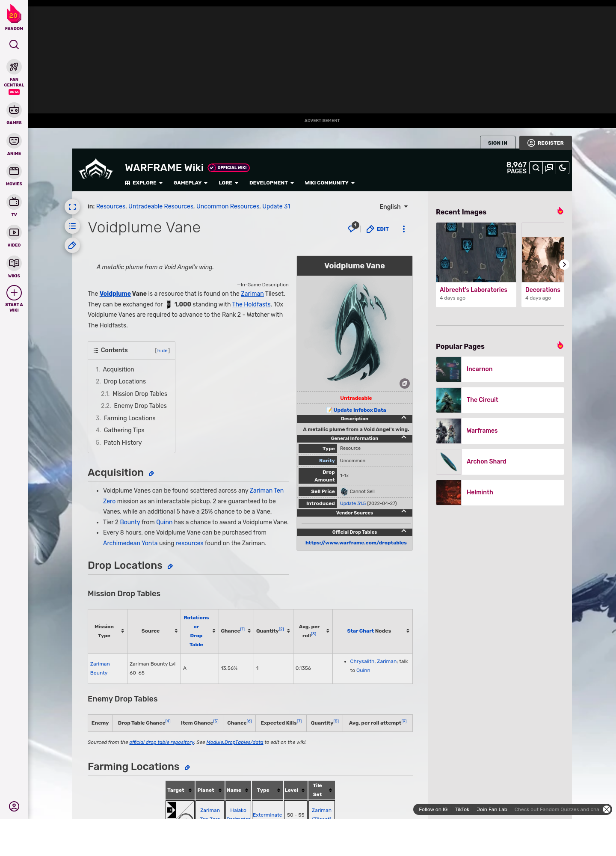Edit the Farming Locations section pencil
Viewport: 616px width, 856px height.
tap(187, 767)
